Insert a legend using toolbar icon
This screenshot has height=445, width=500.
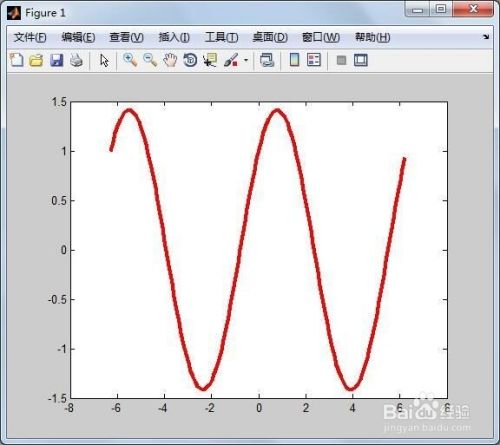click(314, 60)
